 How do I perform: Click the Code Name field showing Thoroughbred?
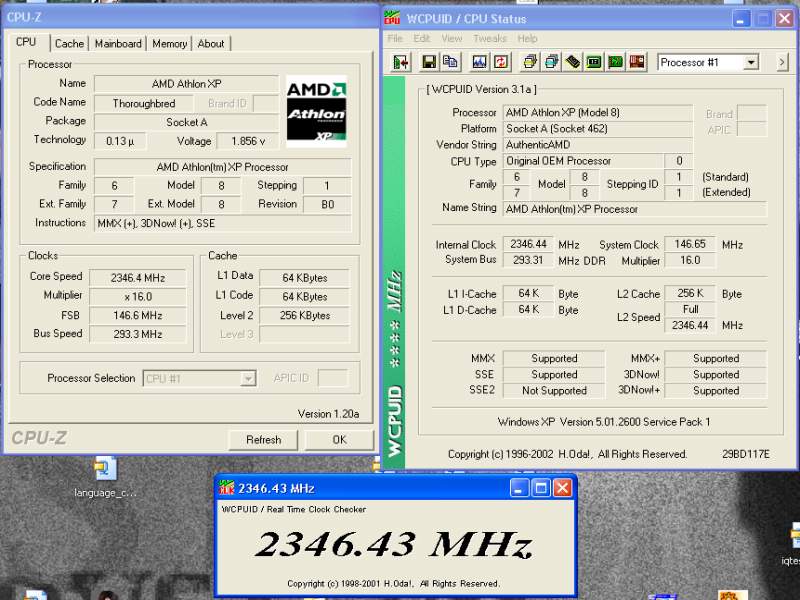click(x=144, y=104)
